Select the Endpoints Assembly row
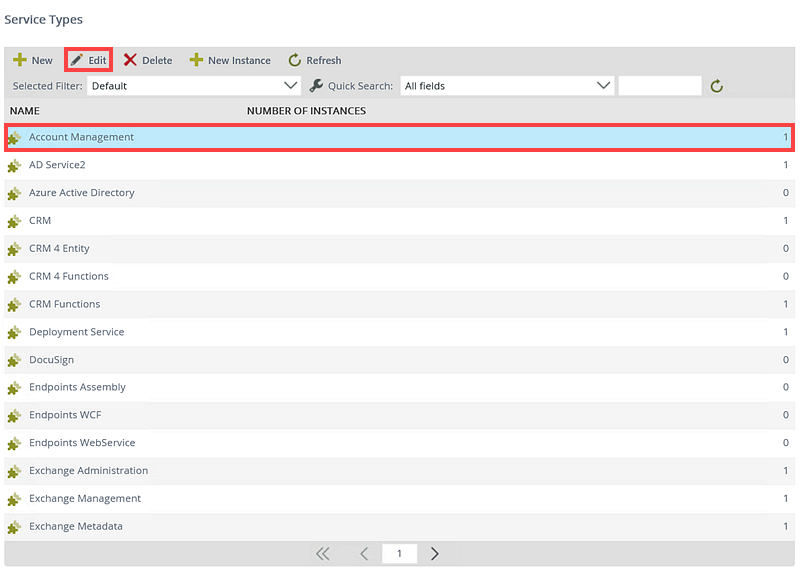Viewport: 800px width, 570px height. pos(399,387)
